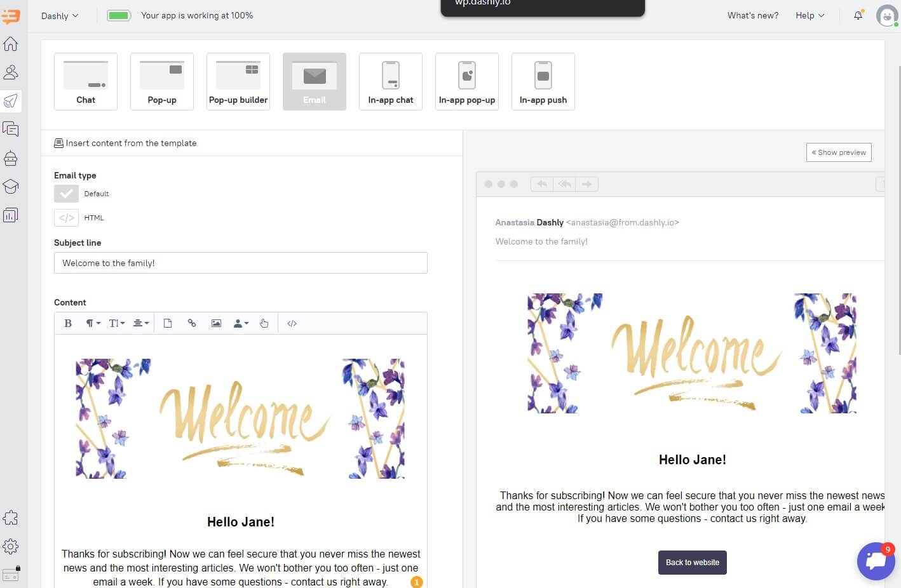901x588 pixels.
Task: Open the Leads section from the sidebar
Action: [x=11, y=72]
